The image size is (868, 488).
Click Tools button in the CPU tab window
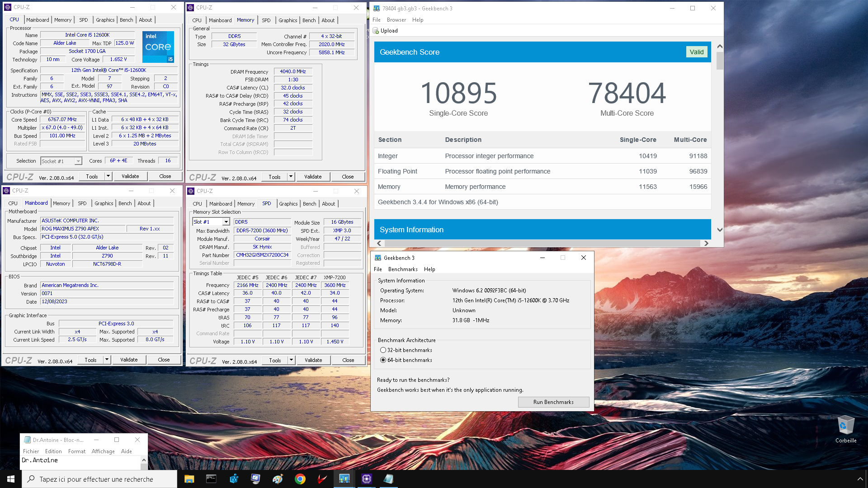92,176
